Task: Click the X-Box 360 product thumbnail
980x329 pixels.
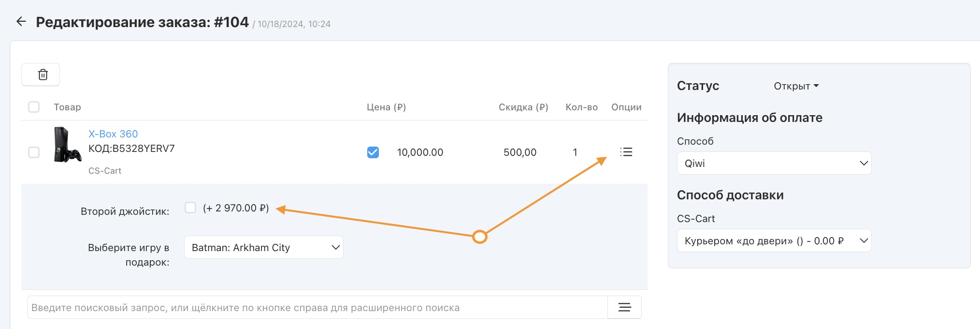Action: click(x=67, y=145)
